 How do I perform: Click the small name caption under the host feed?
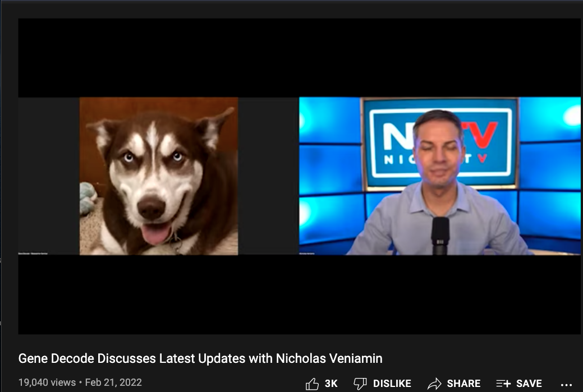coord(314,253)
